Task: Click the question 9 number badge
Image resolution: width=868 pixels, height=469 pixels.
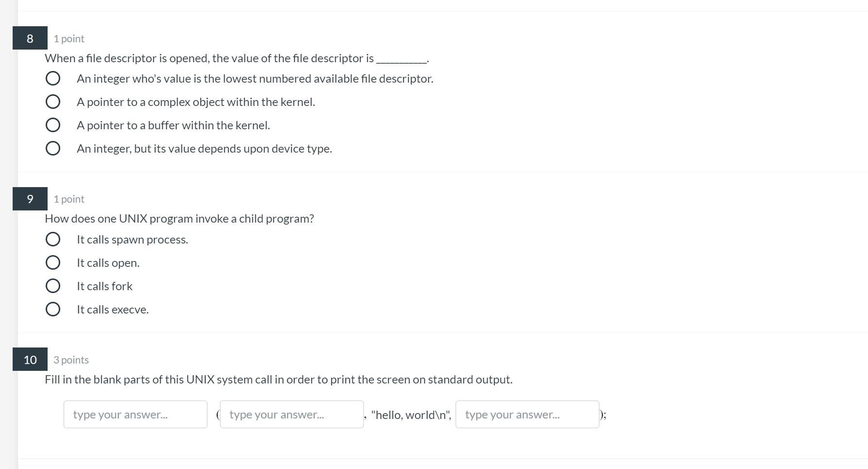Action: pyautogui.click(x=30, y=199)
